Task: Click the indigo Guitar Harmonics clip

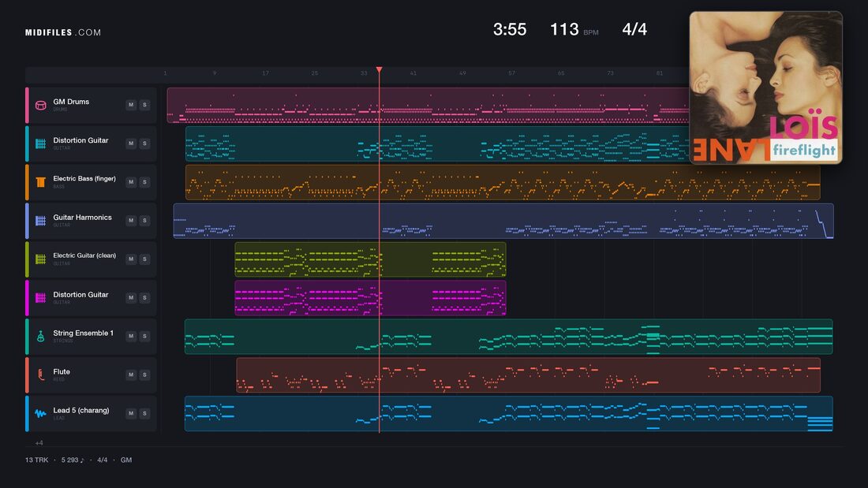Action: [x=503, y=221]
